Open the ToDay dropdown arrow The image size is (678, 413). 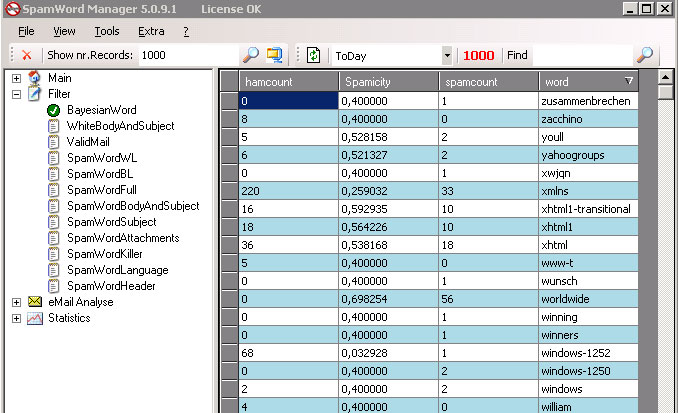[x=447, y=55]
